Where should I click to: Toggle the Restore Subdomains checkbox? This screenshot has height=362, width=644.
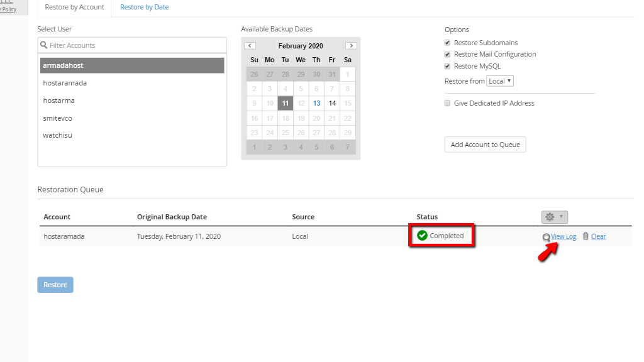(x=447, y=43)
